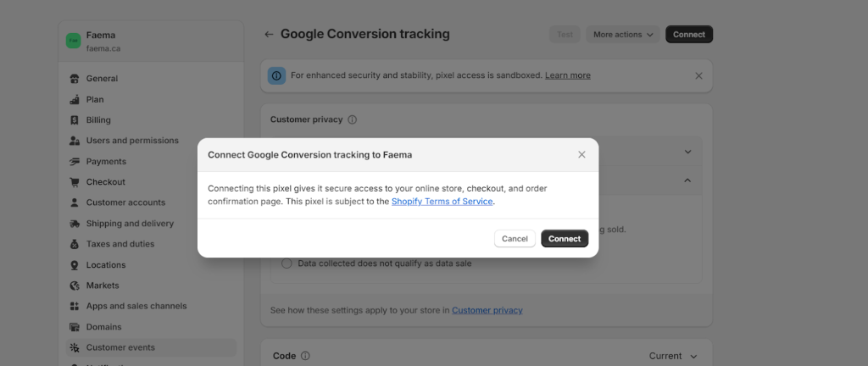Viewport: 868px width, 366px height.
Task: Dismiss the sandboxed pixel access banner
Action: [x=698, y=75]
